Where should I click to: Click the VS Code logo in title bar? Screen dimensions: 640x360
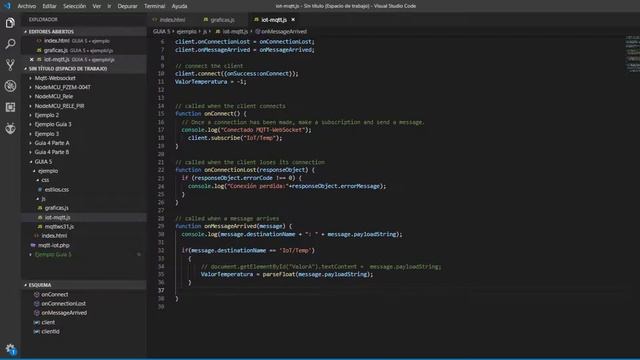pos(7,6)
